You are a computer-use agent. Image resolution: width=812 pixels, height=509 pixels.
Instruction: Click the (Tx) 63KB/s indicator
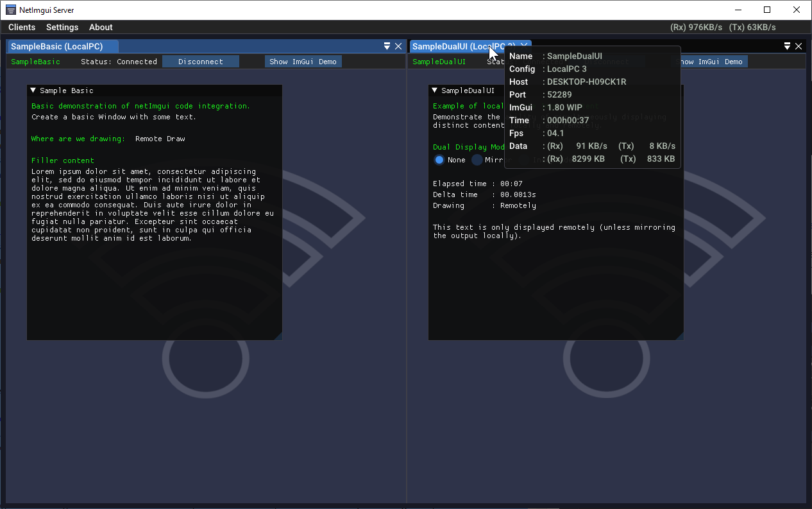[752, 27]
